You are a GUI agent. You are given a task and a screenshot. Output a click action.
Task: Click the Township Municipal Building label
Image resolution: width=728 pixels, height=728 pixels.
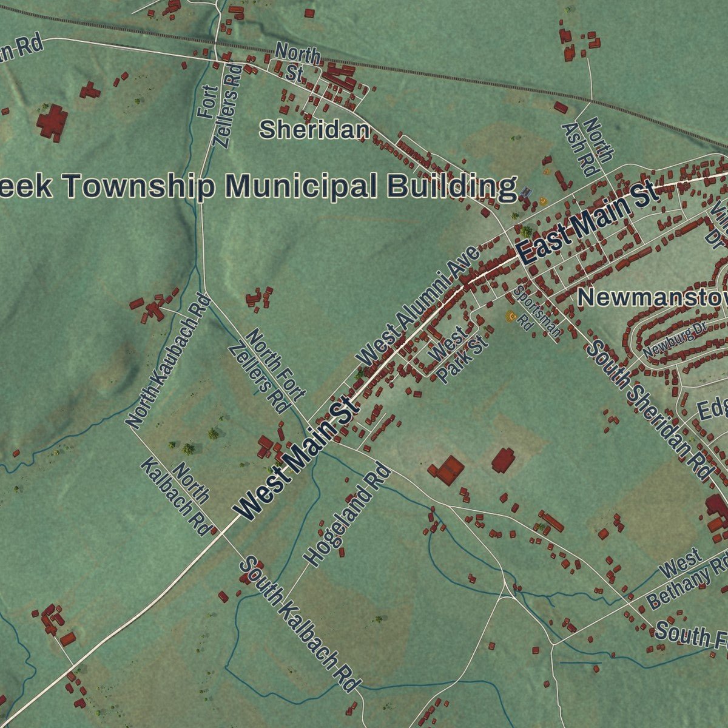[258, 186]
